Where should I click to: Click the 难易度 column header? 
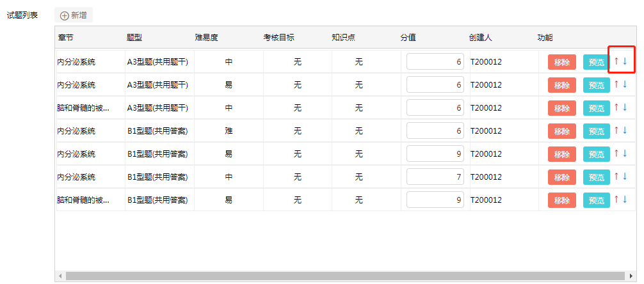(207, 38)
